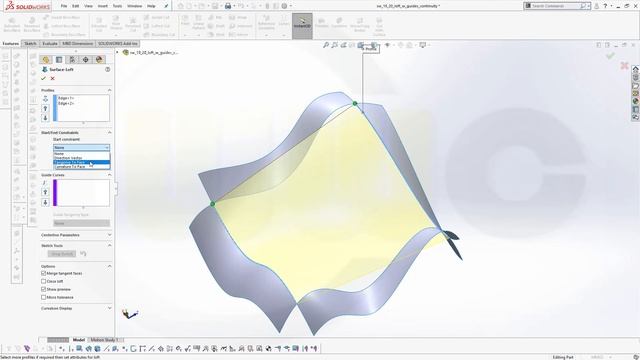Open the Surface-Loft help icon
This screenshot has height=360, width=640.
[x=108, y=69]
